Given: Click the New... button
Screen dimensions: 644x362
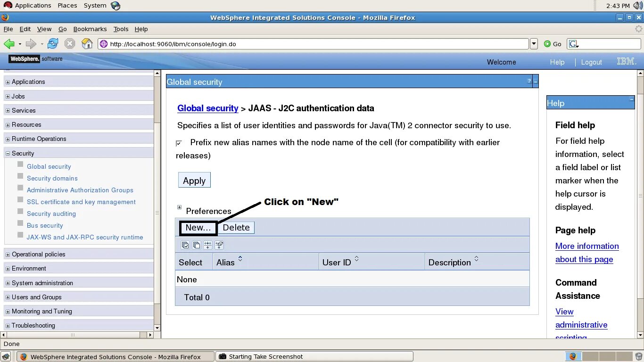Looking at the screenshot, I should [198, 228].
